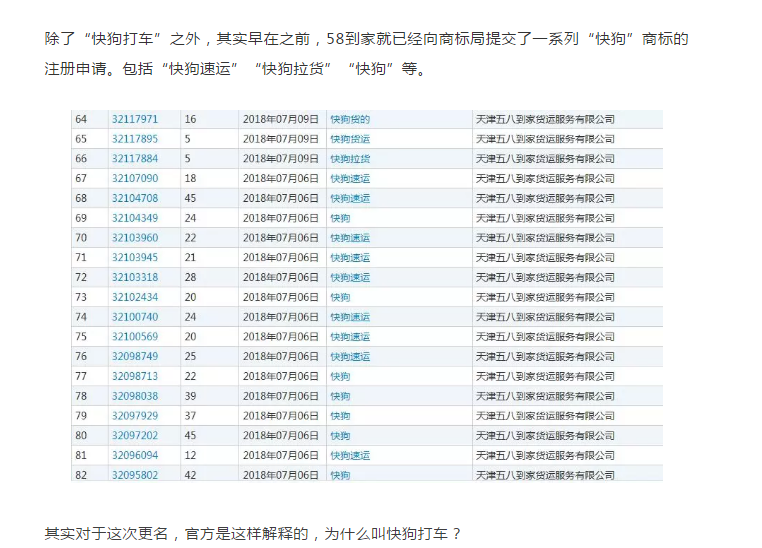The height and width of the screenshot is (548, 762).
Task: Click 快狗速运 trademark name in row 74
Action: [350, 317]
